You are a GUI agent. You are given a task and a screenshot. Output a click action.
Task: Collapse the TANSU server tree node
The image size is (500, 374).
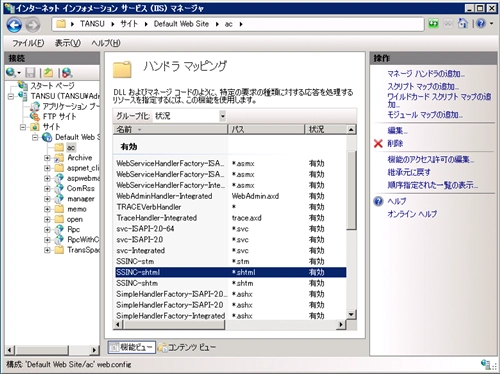11,96
